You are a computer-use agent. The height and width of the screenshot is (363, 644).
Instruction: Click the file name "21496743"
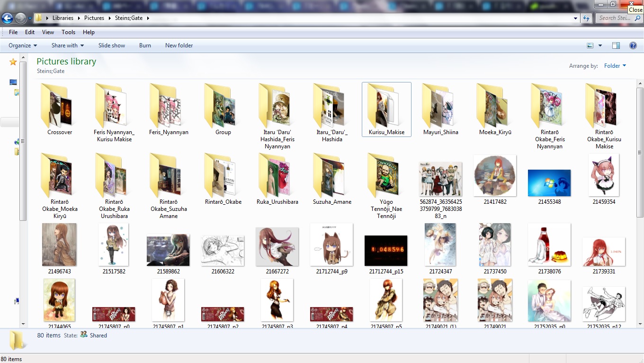pos(59,272)
